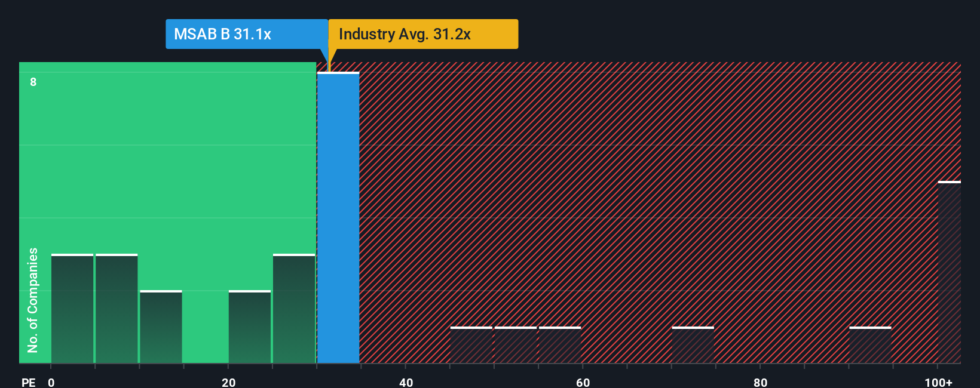Click the 25-30 PE histogram bar

click(x=294, y=309)
